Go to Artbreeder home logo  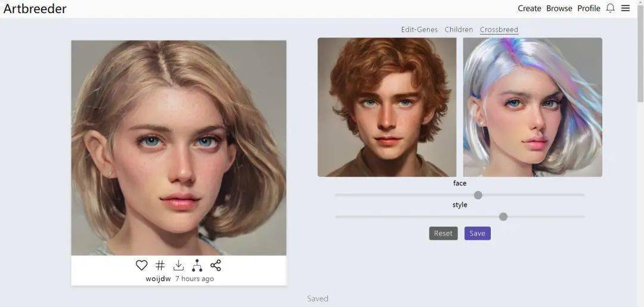click(x=35, y=8)
